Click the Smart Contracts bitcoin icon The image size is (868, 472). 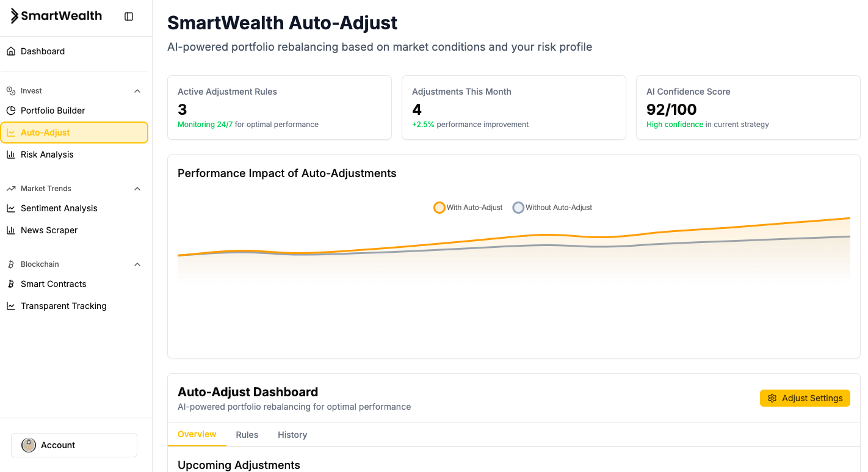[x=11, y=284]
